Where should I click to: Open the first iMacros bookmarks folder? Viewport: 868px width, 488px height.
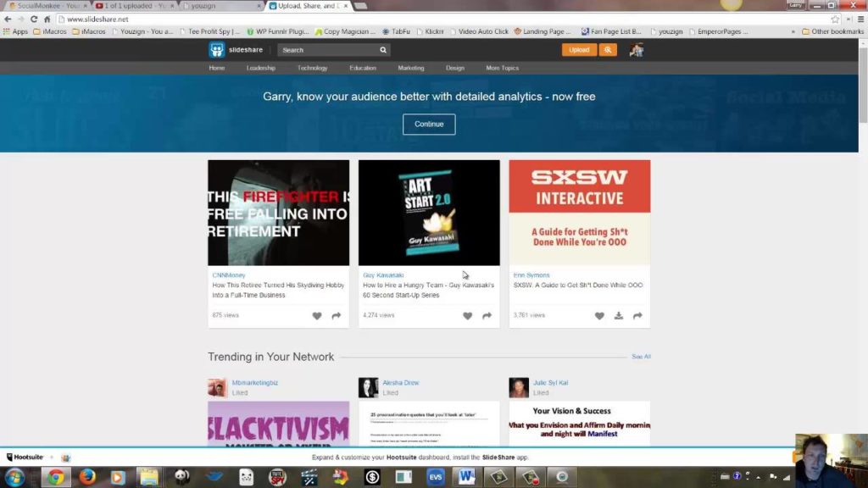click(50, 31)
